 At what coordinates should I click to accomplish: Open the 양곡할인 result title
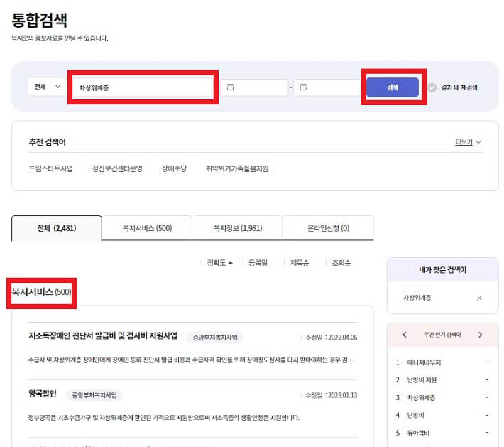pos(43,393)
